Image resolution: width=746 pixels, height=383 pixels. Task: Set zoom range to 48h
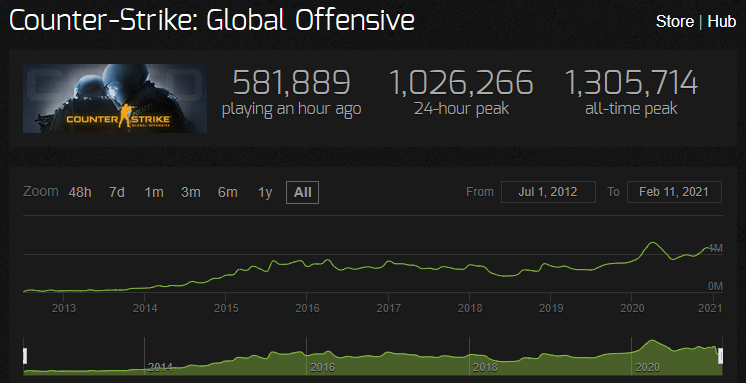click(80, 193)
